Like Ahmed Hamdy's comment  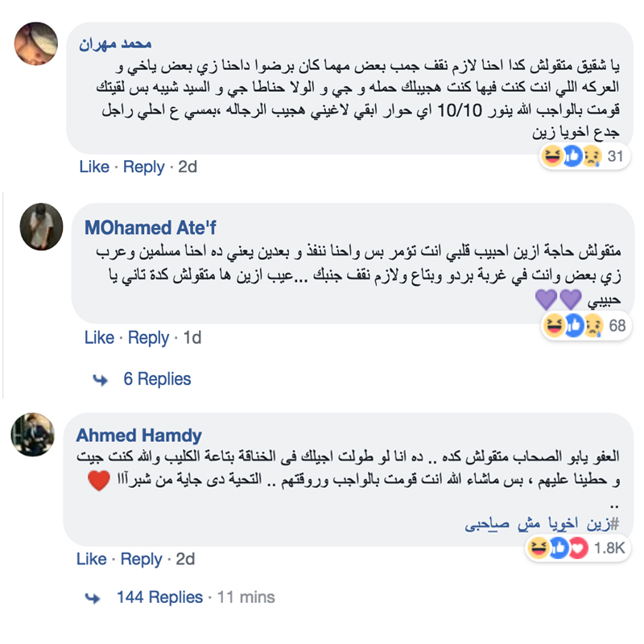pyautogui.click(x=91, y=559)
